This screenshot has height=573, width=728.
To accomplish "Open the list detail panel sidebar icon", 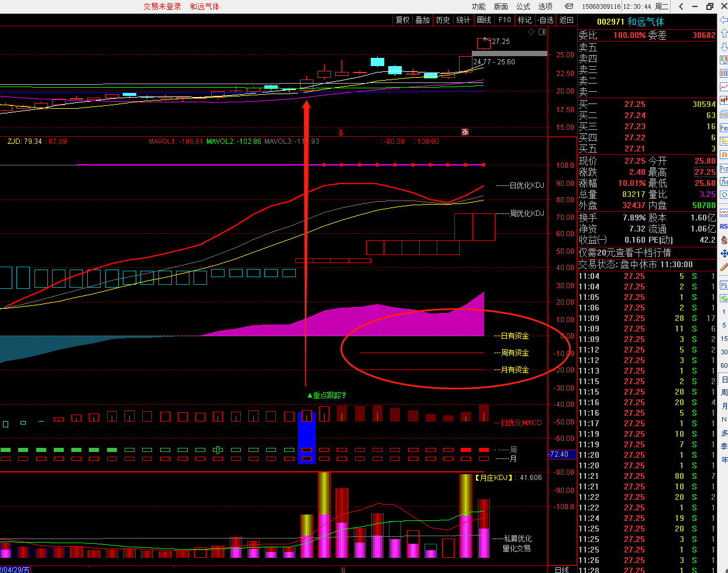I will [724, 114].
